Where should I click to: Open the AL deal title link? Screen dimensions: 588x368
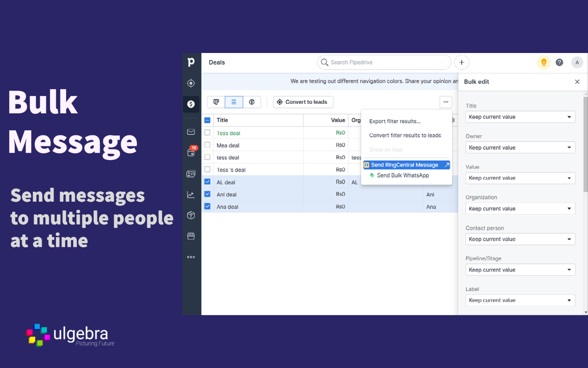click(226, 183)
